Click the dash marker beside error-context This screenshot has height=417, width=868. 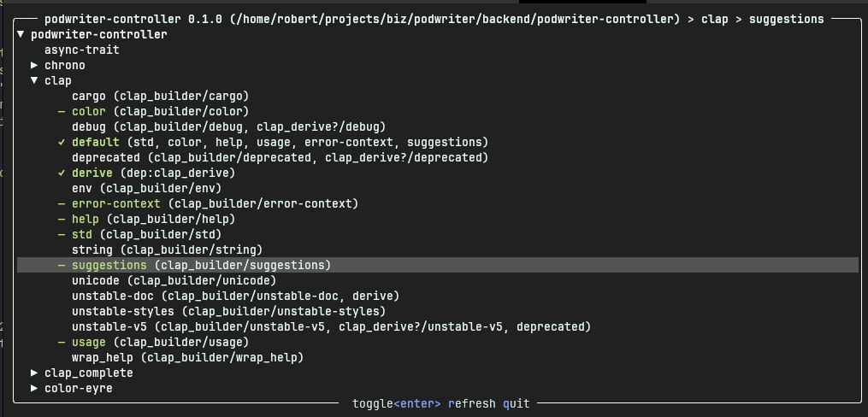[x=62, y=203]
